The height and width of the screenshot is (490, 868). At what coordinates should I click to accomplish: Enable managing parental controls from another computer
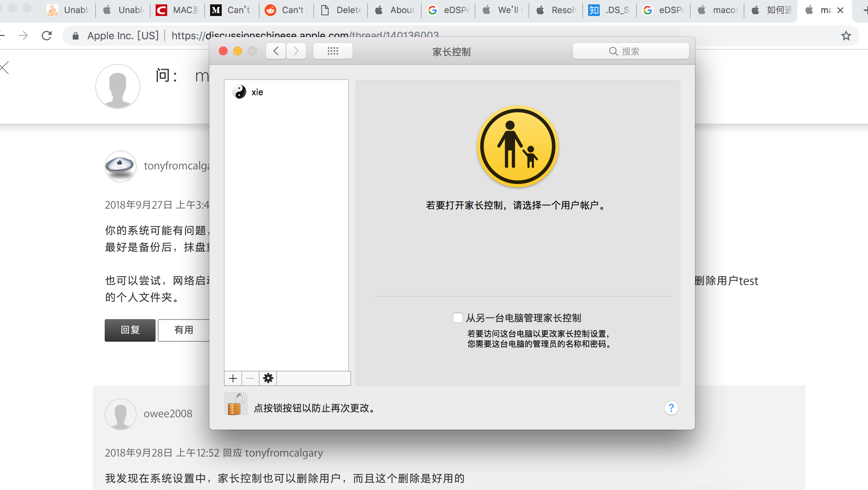[458, 318]
